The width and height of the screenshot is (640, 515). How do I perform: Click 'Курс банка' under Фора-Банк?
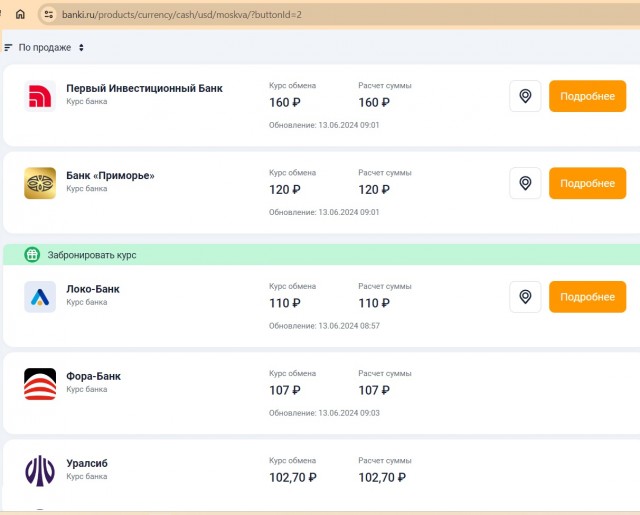point(87,389)
